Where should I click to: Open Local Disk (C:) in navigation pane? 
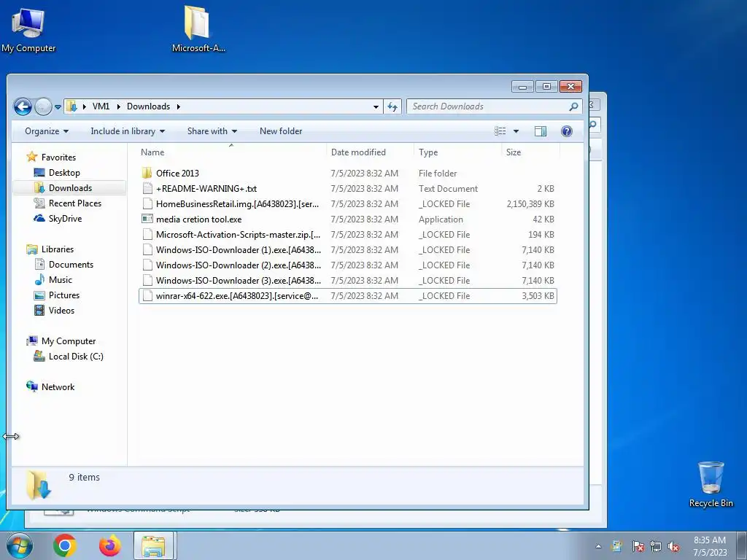76,356
